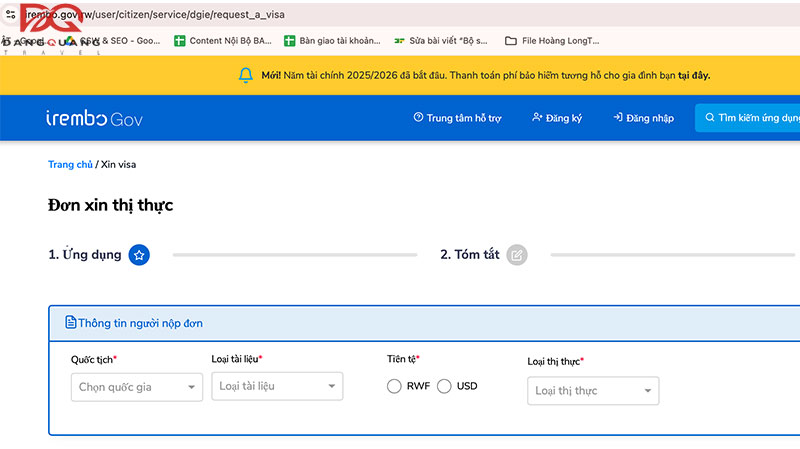Click the edit icon beside step 2. Tóm tắt
800x449 pixels.
(x=516, y=255)
